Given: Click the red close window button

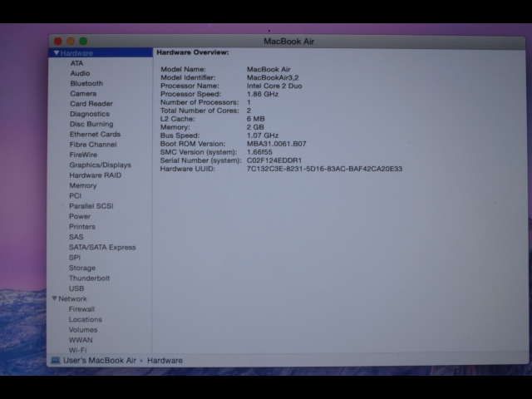Looking at the screenshot, I should pos(57,41).
